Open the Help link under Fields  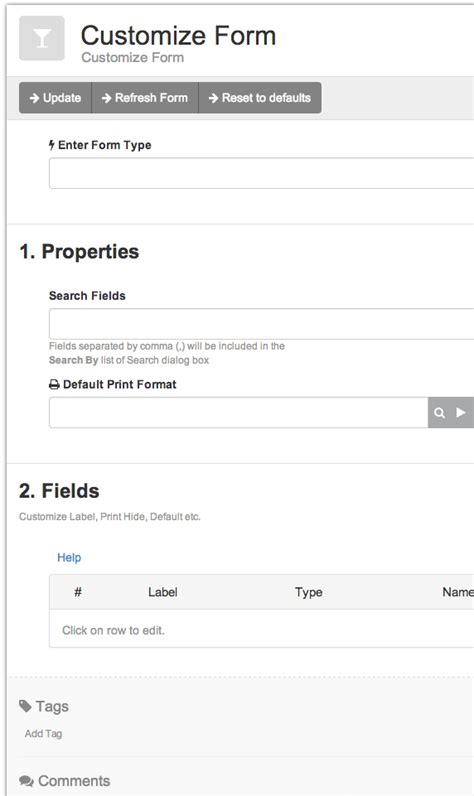[69, 557]
